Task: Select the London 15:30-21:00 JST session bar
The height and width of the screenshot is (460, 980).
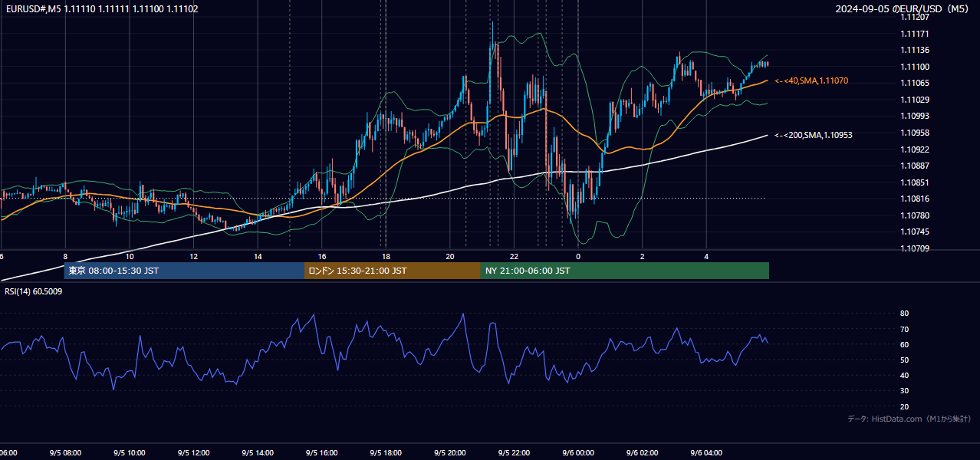Action: 393,271
